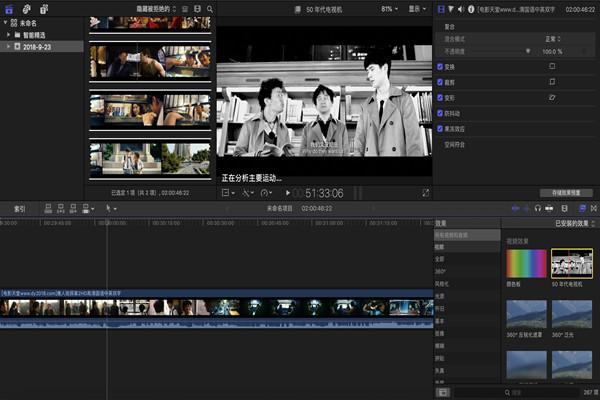Open the 显示 view dropdown

coord(417,9)
